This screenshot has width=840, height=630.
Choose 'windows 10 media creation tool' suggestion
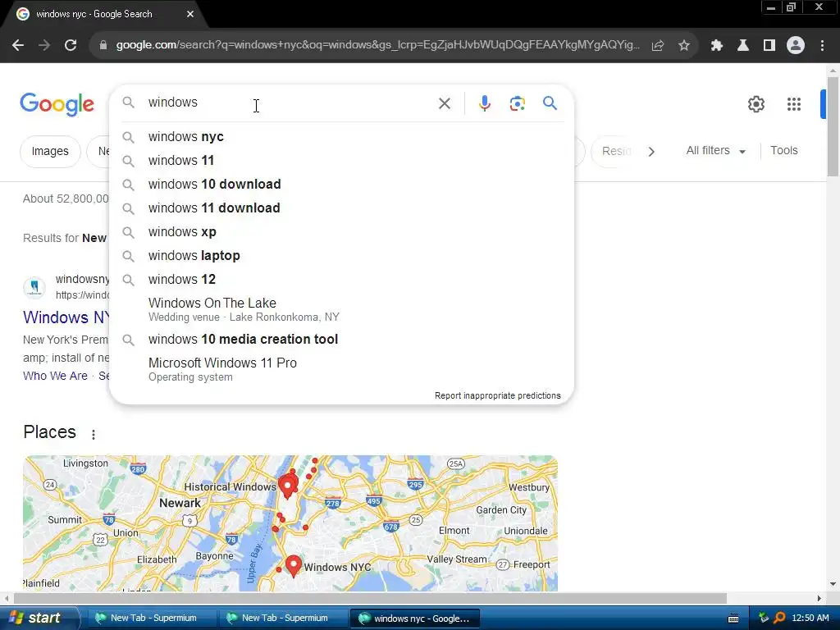[x=341, y=339]
